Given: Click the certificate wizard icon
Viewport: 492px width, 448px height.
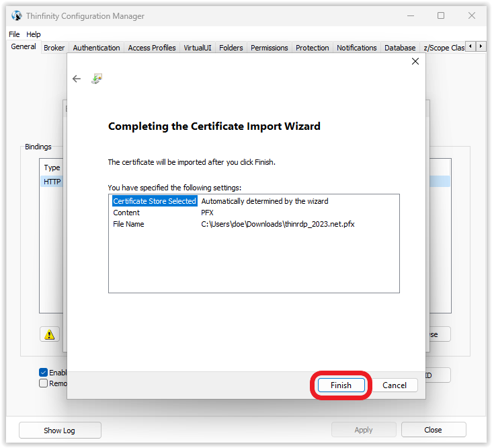Looking at the screenshot, I should pos(97,79).
